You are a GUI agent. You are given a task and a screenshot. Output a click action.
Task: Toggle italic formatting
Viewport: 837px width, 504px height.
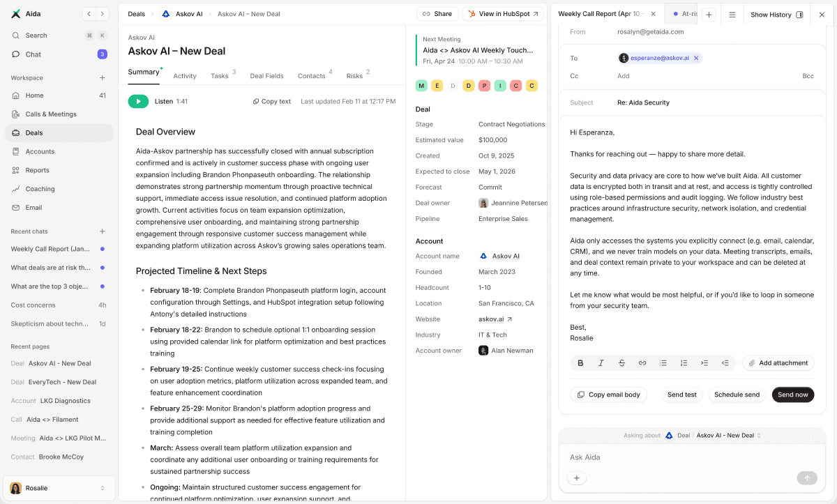coord(601,363)
